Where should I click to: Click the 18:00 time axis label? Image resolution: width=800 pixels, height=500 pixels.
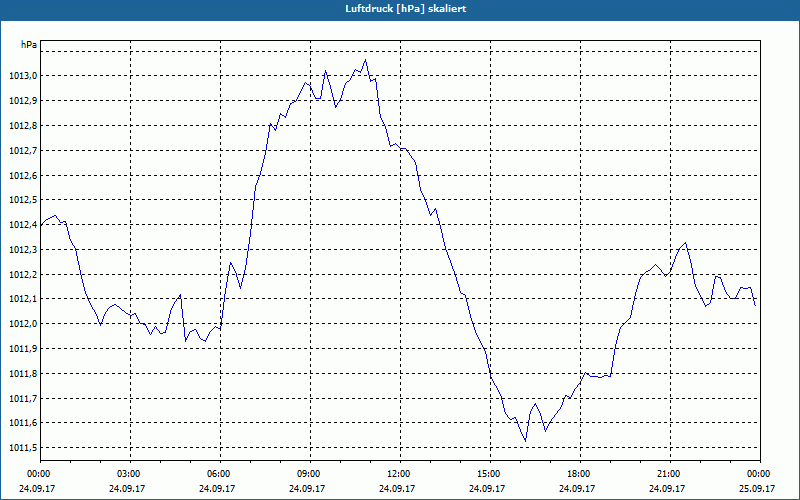click(580, 474)
